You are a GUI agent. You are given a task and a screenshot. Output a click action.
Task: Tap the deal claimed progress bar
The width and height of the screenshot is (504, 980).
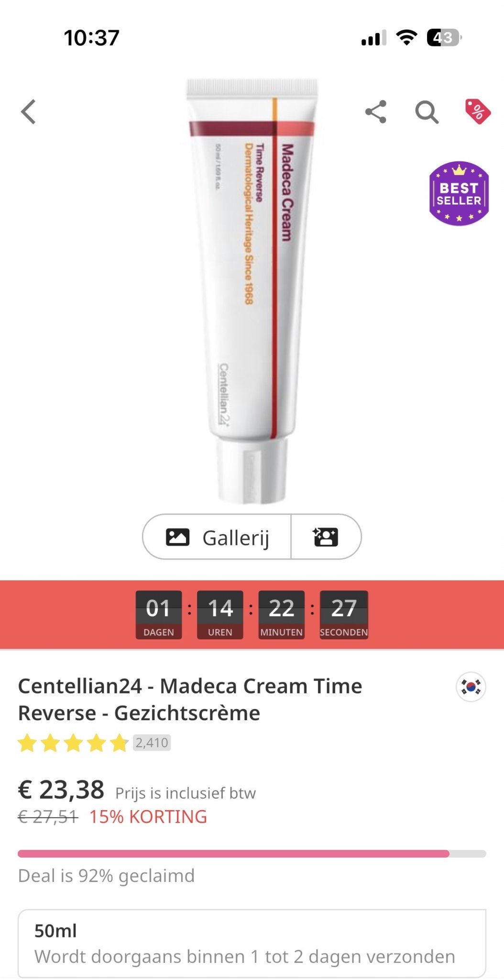(x=252, y=854)
